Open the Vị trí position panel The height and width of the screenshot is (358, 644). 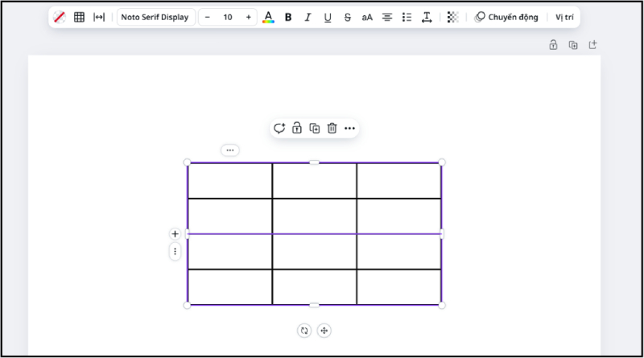click(564, 17)
